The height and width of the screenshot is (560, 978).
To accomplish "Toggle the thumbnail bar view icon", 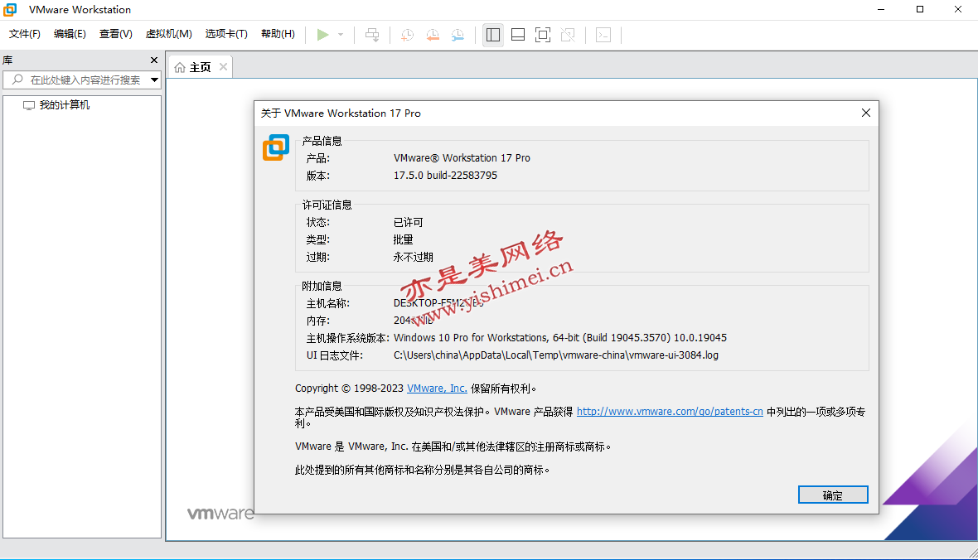I will coord(518,34).
